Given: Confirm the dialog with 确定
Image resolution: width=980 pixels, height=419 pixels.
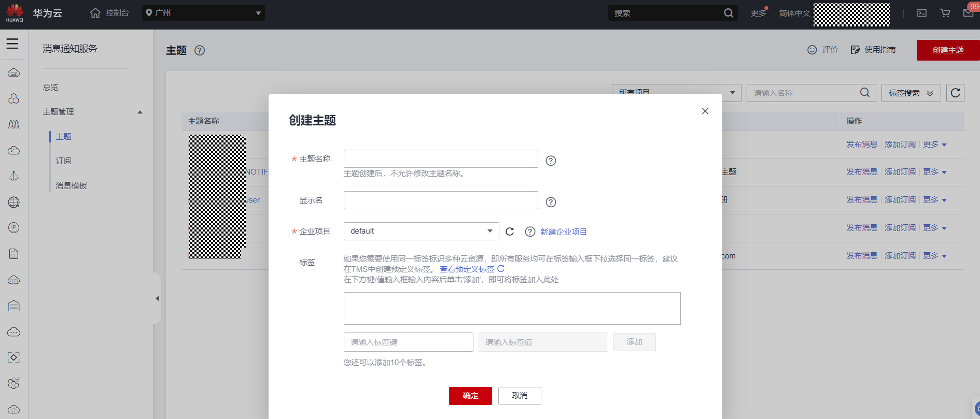Looking at the screenshot, I should pyautogui.click(x=470, y=396).
